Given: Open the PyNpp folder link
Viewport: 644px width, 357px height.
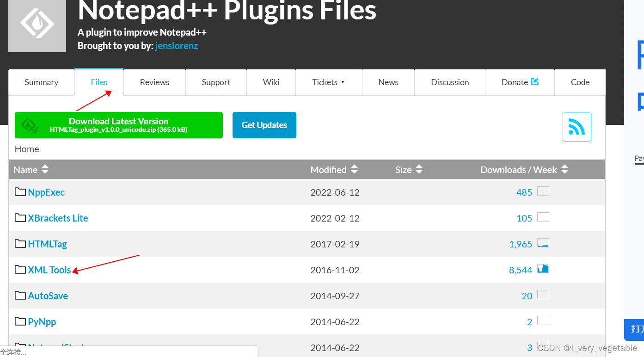Looking at the screenshot, I should [x=42, y=322].
